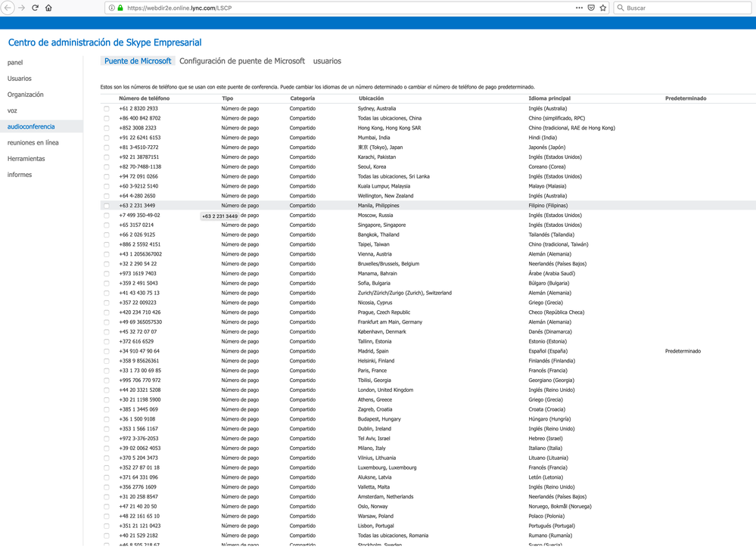Open Herramientas in the sidebar
The height and width of the screenshot is (556, 756).
26,159
